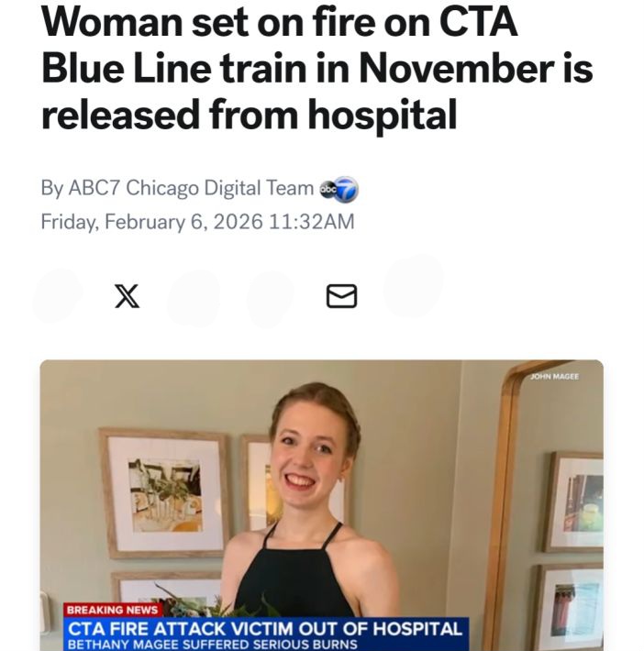644x651 pixels.
Task: Share the article via email icon
Action: pos(341,296)
